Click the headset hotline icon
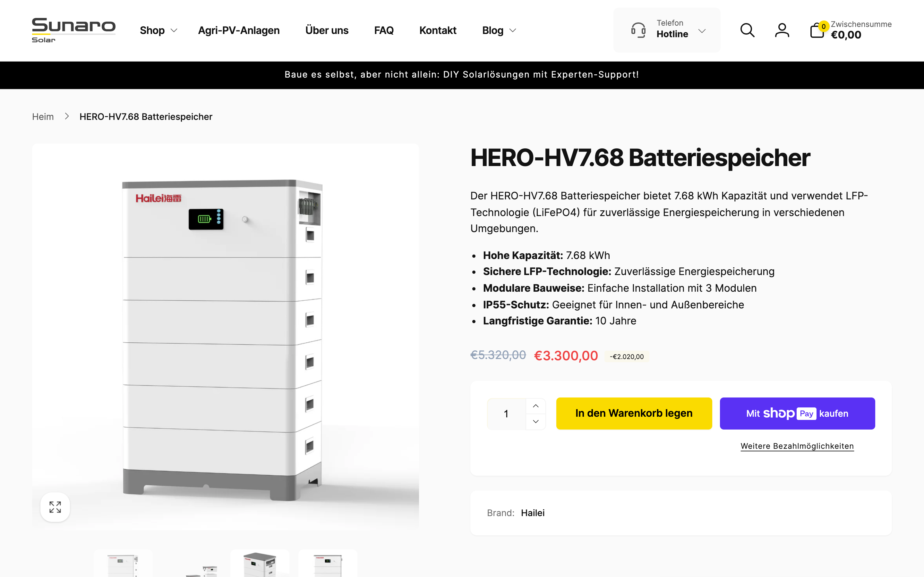924x577 pixels. [638, 30]
